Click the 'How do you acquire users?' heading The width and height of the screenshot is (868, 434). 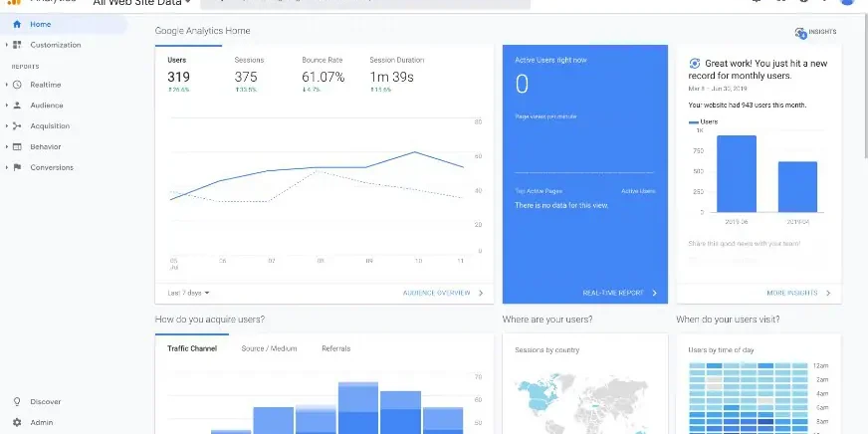point(210,320)
